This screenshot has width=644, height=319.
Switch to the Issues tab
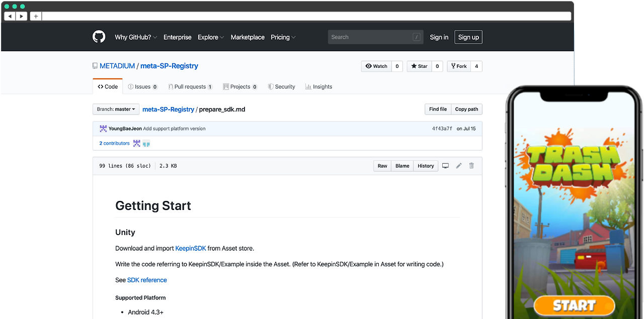point(143,86)
